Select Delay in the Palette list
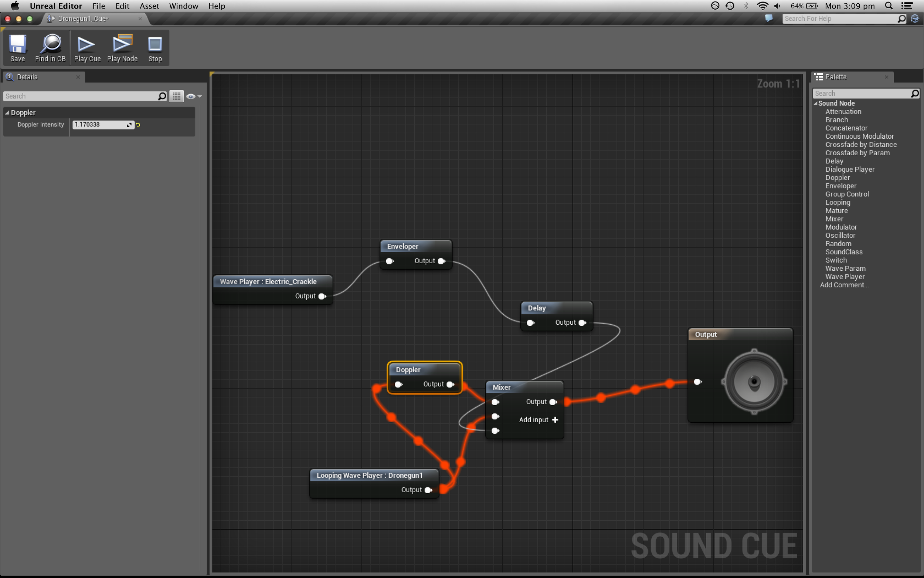The height and width of the screenshot is (578, 924). click(834, 161)
